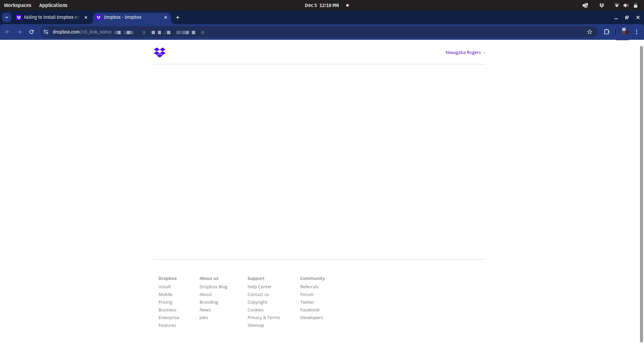Viewport: 644px width, 362px height.
Task: Follow the Privacy & Terms link
Action: (263, 318)
